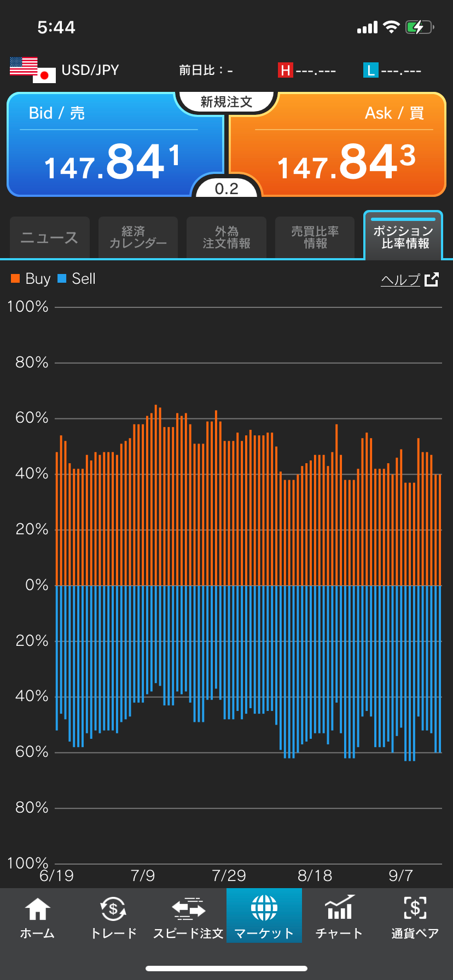Open the Speed Order arrows icon

coord(188,909)
